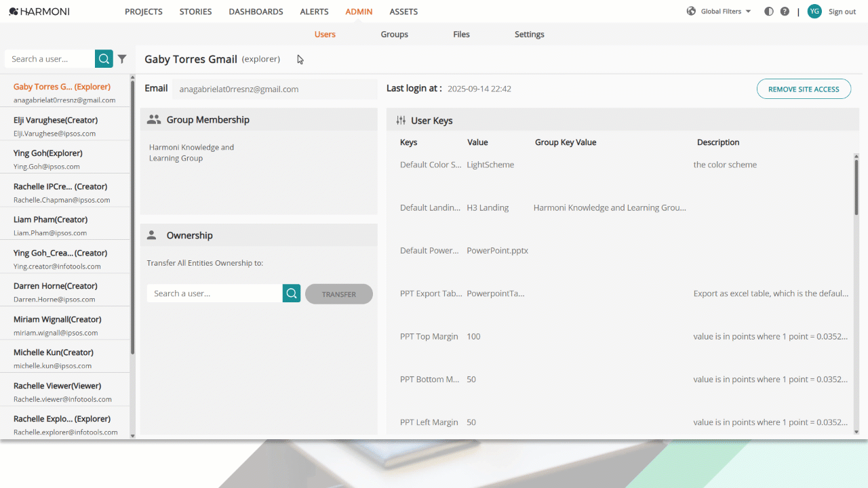
Task: Switch to the Groups tab
Action: point(394,34)
